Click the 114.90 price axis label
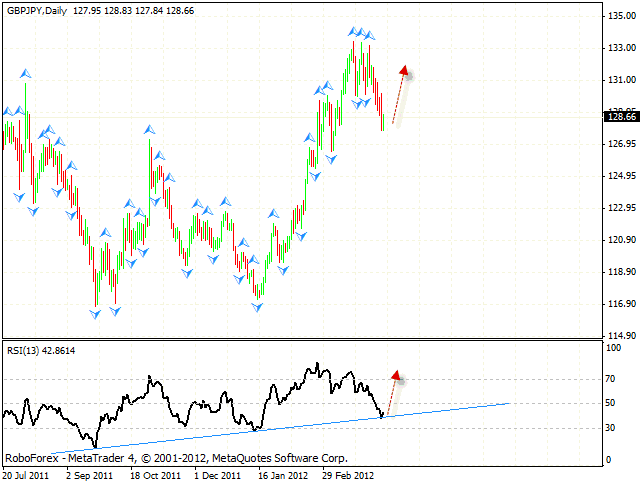The width and height of the screenshot is (640, 483). click(x=619, y=336)
